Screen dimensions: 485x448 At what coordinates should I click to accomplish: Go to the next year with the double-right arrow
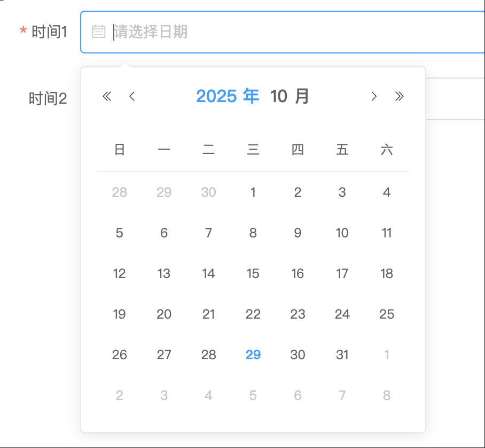pos(400,96)
